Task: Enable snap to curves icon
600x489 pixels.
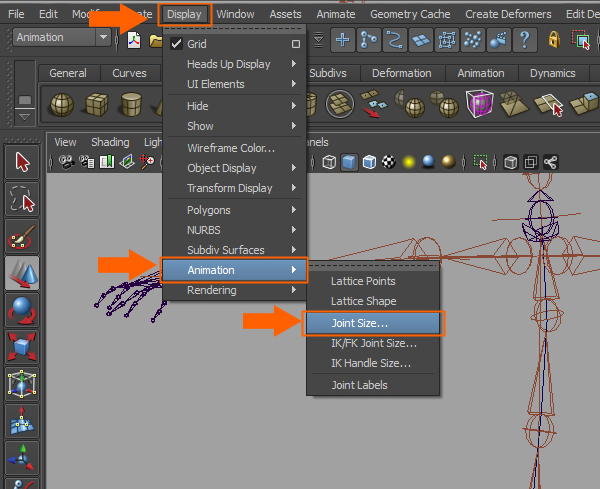Action: [368, 39]
